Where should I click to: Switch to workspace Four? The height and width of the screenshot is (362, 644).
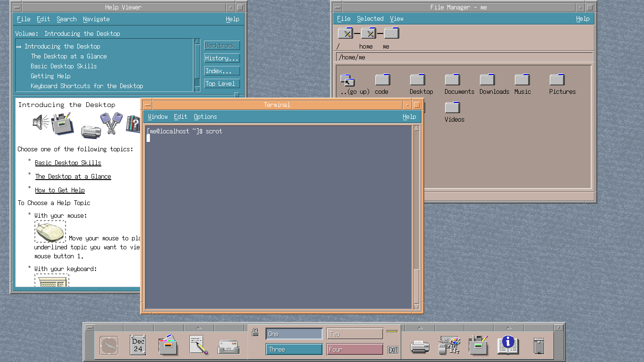pos(355,349)
